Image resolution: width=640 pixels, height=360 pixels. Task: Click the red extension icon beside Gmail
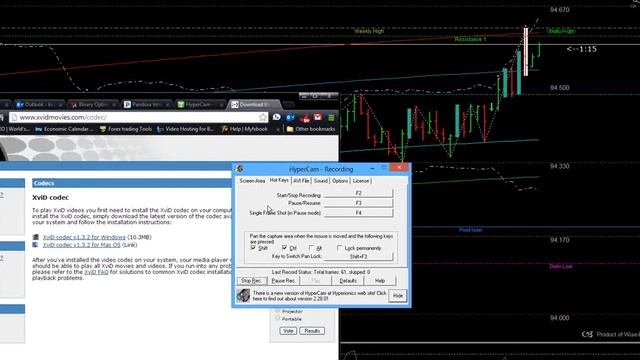304,118
